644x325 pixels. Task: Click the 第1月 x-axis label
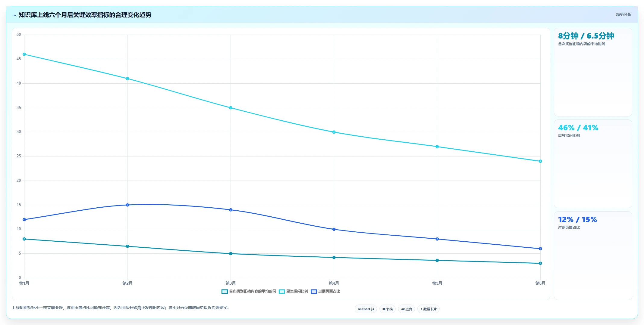tap(24, 283)
